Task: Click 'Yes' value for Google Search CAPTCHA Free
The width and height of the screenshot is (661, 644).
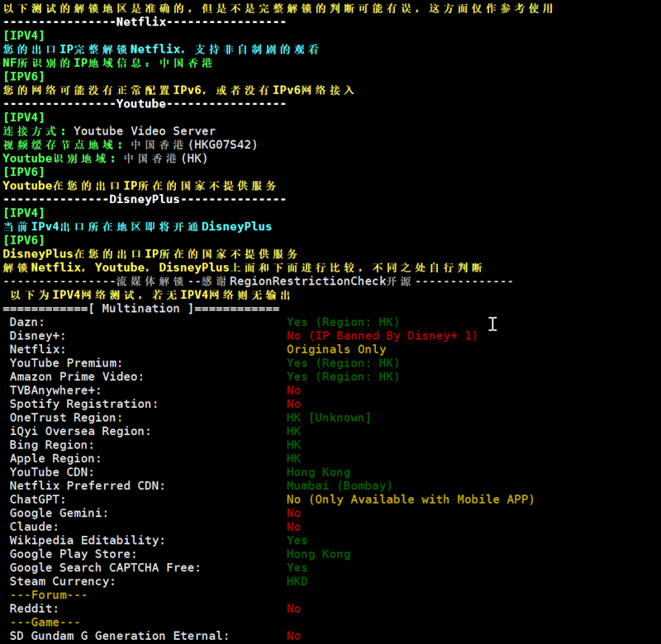Action: click(x=297, y=568)
